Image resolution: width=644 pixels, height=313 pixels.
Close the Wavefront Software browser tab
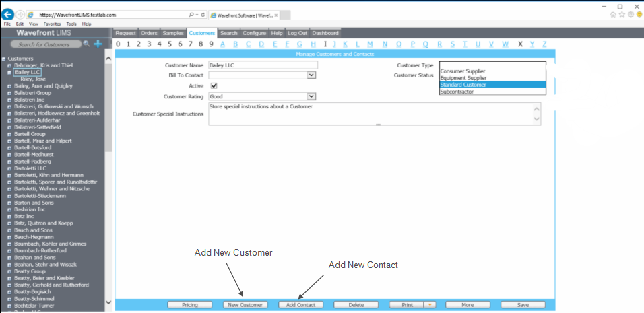(x=276, y=15)
